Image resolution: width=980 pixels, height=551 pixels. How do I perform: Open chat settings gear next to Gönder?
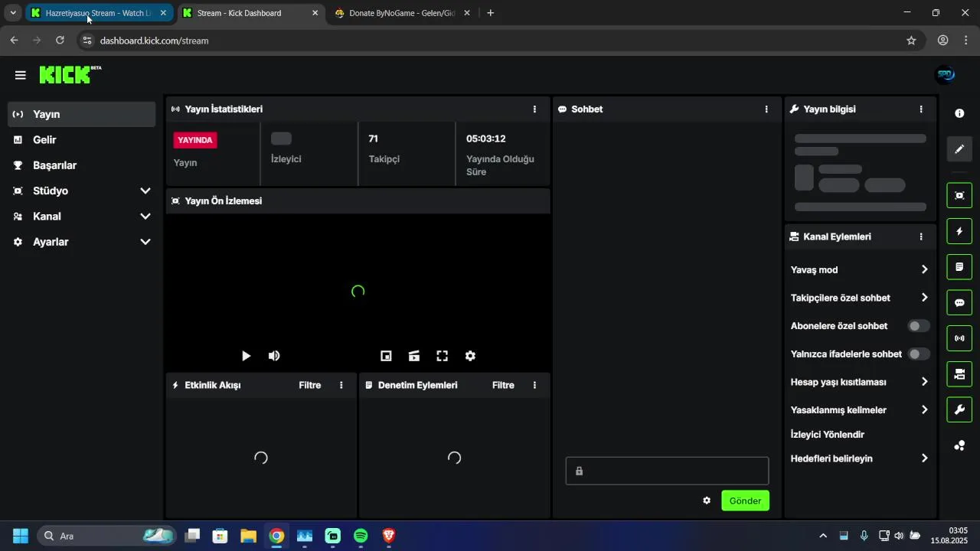point(707,500)
